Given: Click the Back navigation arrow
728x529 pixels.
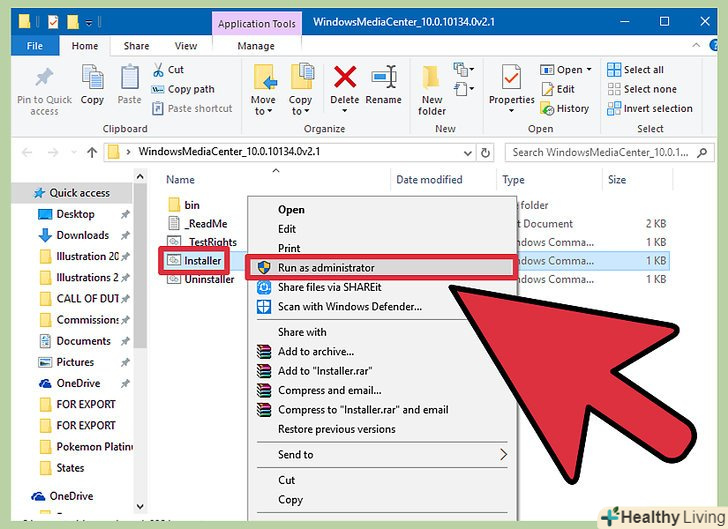Looking at the screenshot, I should 27,152.
